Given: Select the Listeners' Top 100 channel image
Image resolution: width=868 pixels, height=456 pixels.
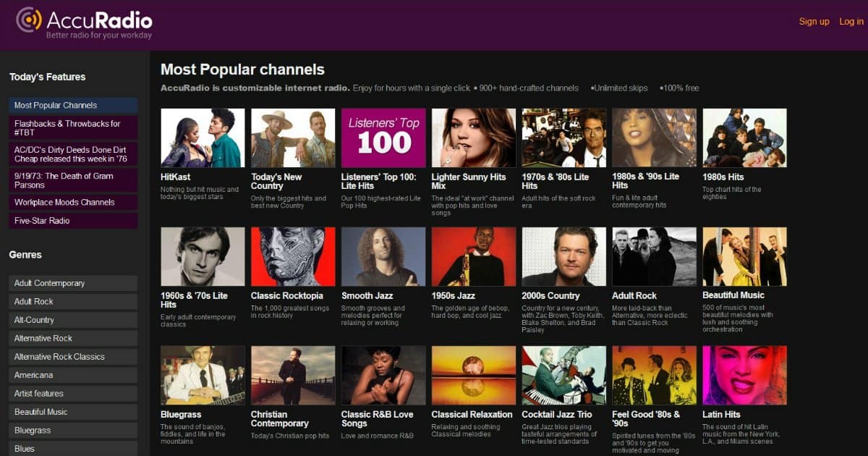Looking at the screenshot, I should point(383,138).
